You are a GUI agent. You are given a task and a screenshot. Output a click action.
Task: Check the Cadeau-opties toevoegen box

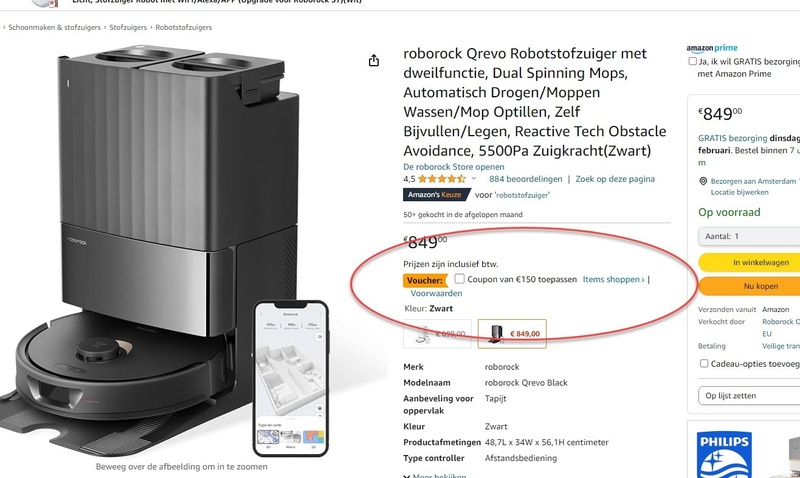click(x=704, y=364)
